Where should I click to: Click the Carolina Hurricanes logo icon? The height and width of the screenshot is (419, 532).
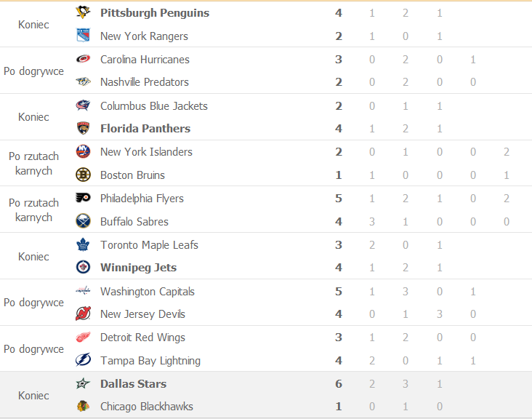point(83,59)
